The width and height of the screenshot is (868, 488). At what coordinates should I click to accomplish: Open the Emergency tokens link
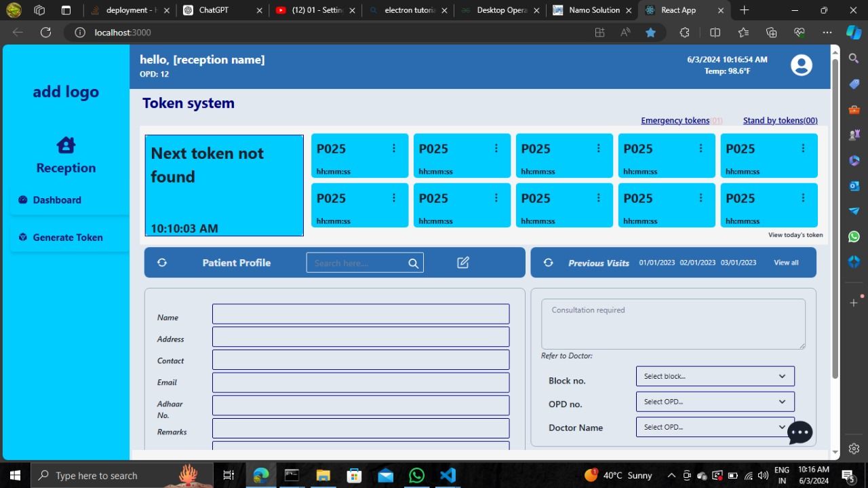point(675,120)
